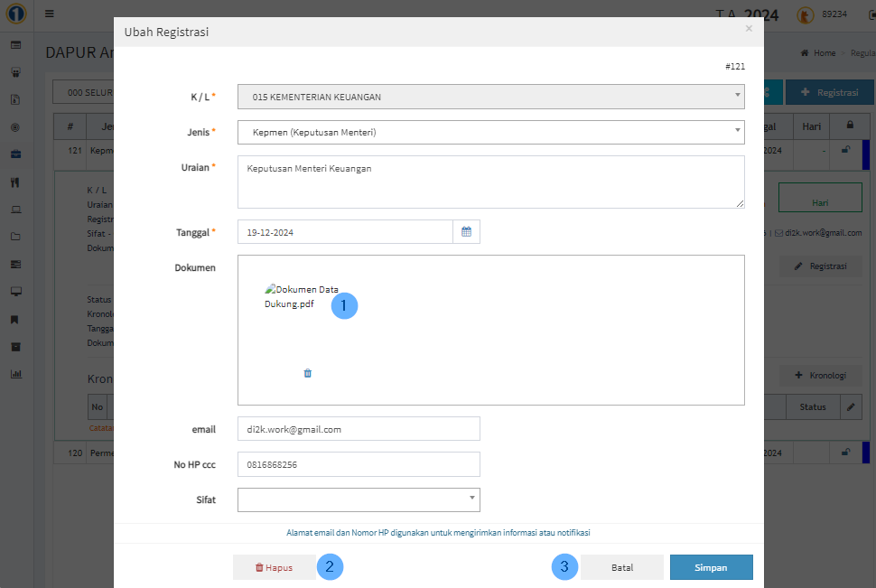Image resolution: width=876 pixels, height=588 pixels.
Task: Open the bookmark icon in the sidebar
Action: (x=15, y=320)
